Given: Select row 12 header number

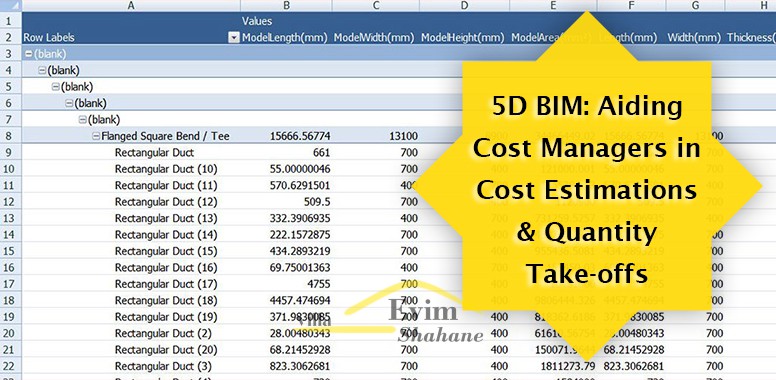Looking at the screenshot, I should click(x=10, y=201).
